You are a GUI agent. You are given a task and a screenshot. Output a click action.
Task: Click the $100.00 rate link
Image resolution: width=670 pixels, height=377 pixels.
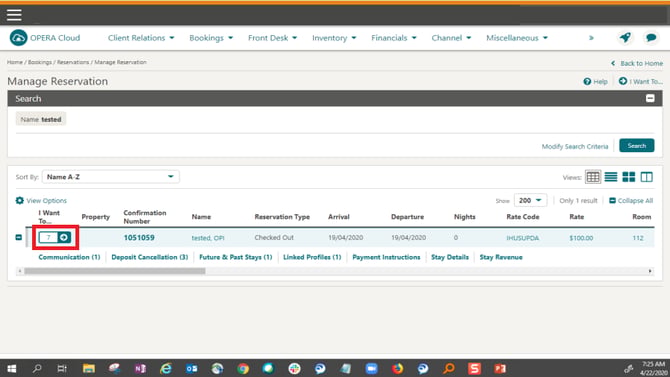pyautogui.click(x=581, y=238)
